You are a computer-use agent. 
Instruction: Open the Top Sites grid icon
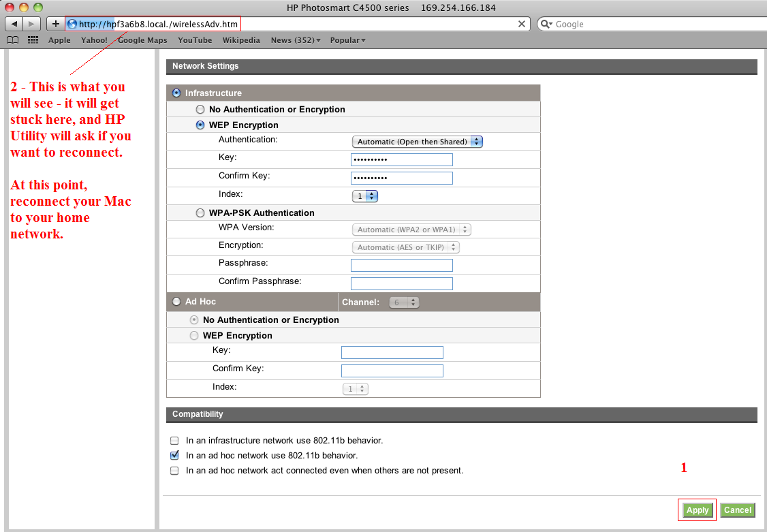point(33,40)
